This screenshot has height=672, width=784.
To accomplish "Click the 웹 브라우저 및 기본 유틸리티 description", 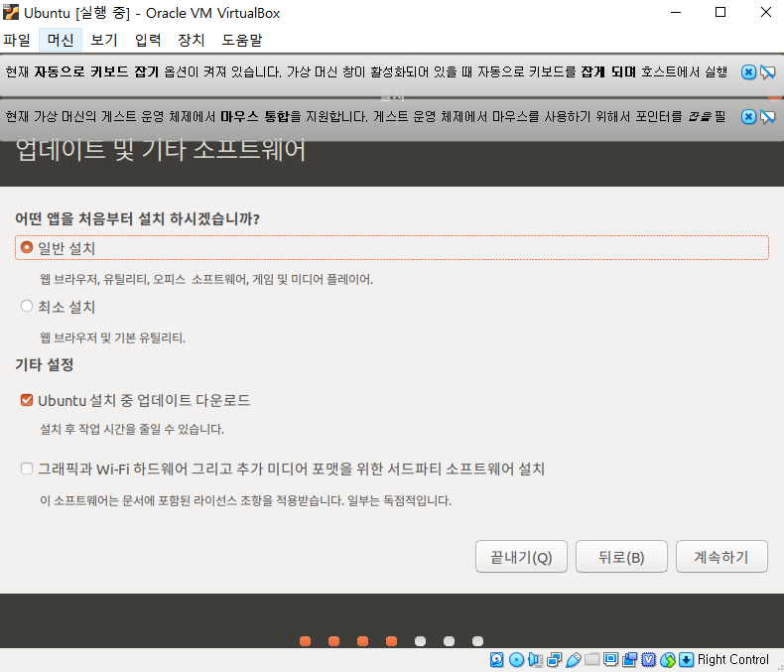I will coord(112,338).
